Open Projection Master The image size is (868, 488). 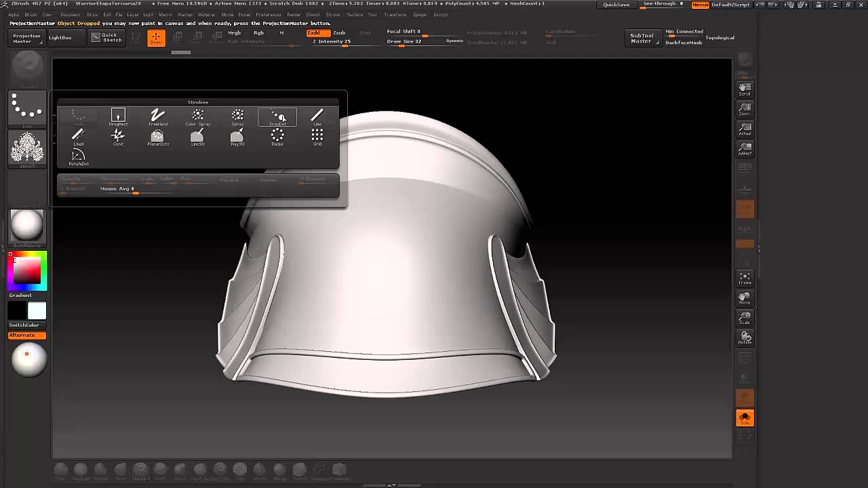[x=27, y=39]
